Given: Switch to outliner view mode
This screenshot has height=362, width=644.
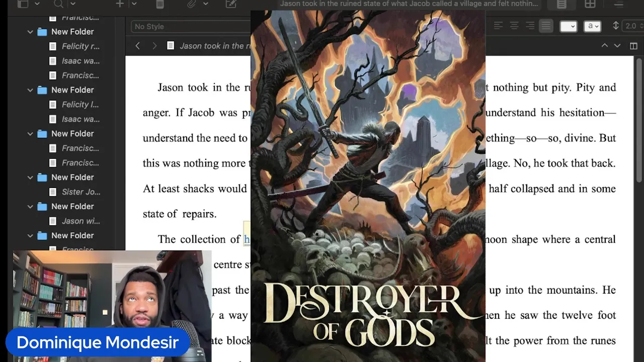Looking at the screenshot, I should 619,4.
